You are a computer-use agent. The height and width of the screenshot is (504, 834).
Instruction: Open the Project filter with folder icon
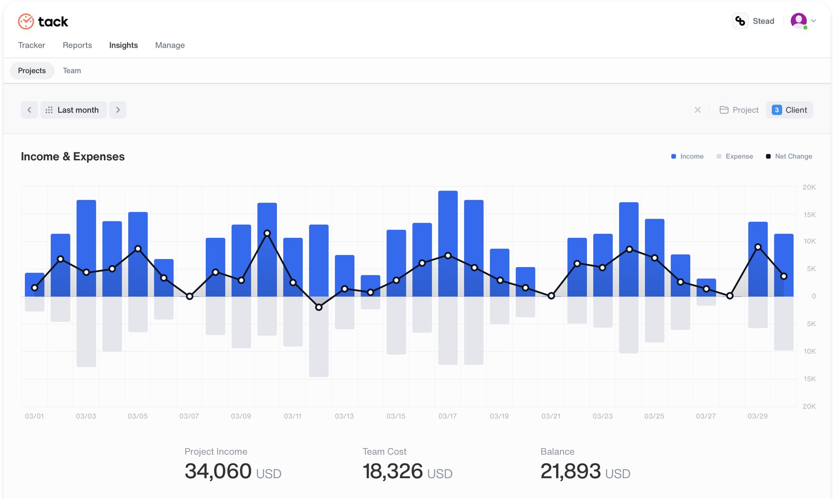pyautogui.click(x=738, y=110)
